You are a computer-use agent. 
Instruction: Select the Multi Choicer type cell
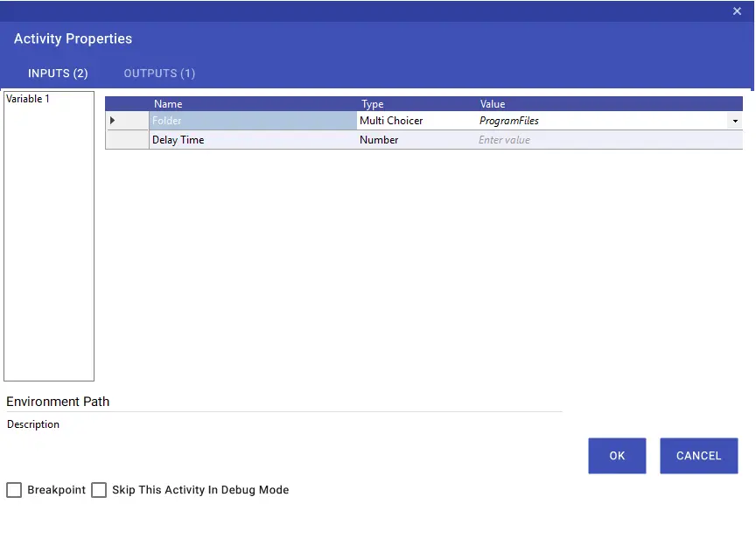(416, 121)
